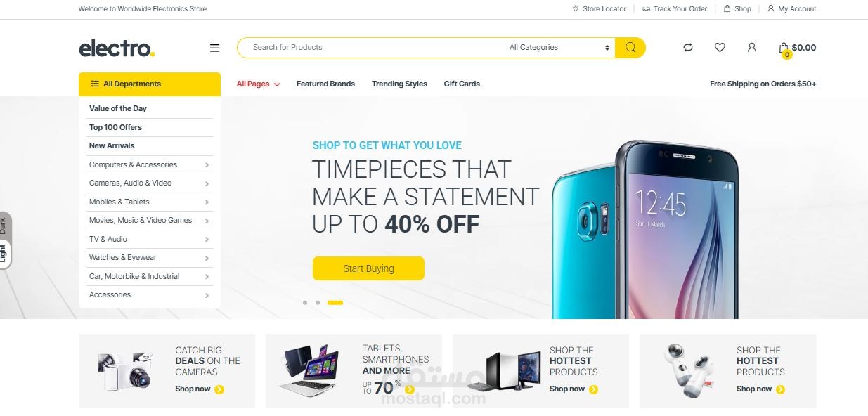Screen dimensions: 868x416
Task: Open the shopping cart bag icon
Action: click(784, 48)
